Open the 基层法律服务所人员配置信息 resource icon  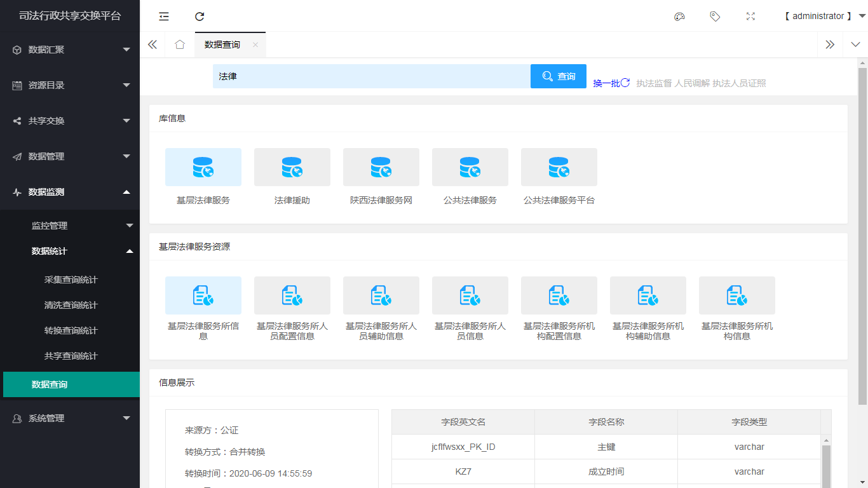292,295
